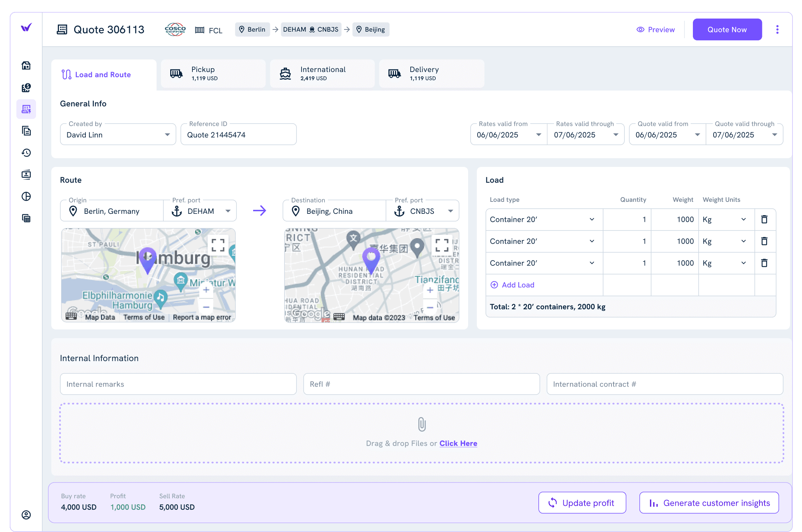Zoom out on the Hamburg map
This screenshot has height=532, width=802.
point(206,307)
